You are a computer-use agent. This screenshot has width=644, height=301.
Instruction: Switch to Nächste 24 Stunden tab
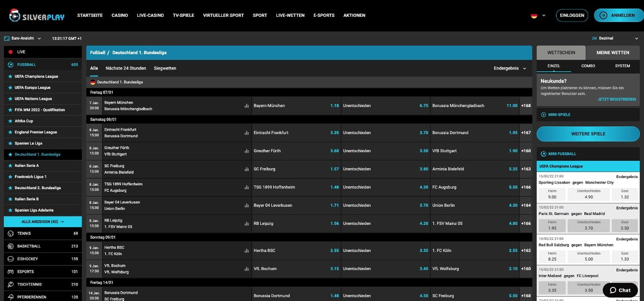coord(126,68)
